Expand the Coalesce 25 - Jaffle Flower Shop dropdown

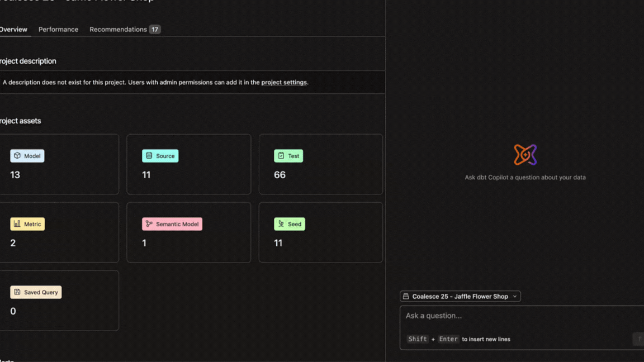460,296
